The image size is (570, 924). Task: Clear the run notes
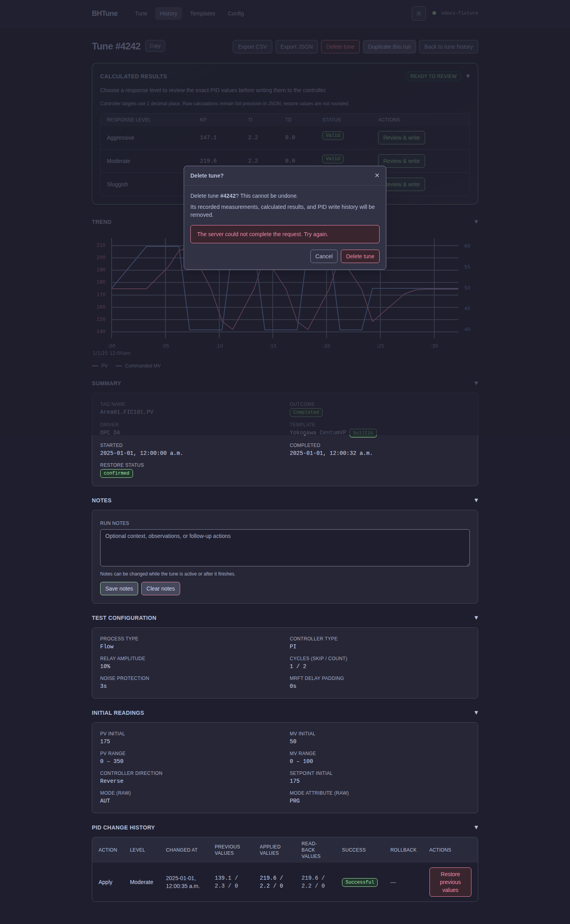click(x=161, y=589)
